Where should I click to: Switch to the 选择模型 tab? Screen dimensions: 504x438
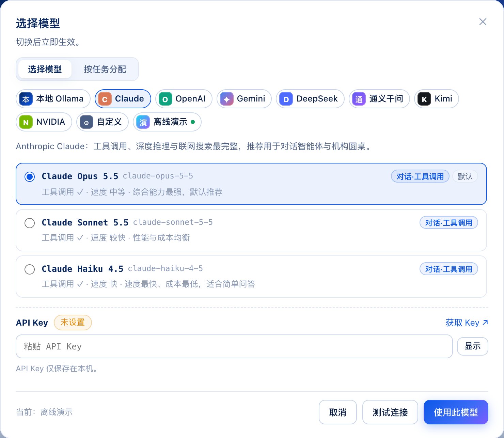coord(45,69)
